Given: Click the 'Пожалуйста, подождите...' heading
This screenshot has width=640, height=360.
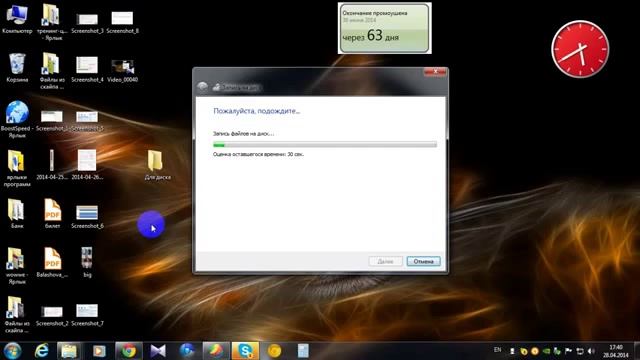Looking at the screenshot, I should (256, 111).
